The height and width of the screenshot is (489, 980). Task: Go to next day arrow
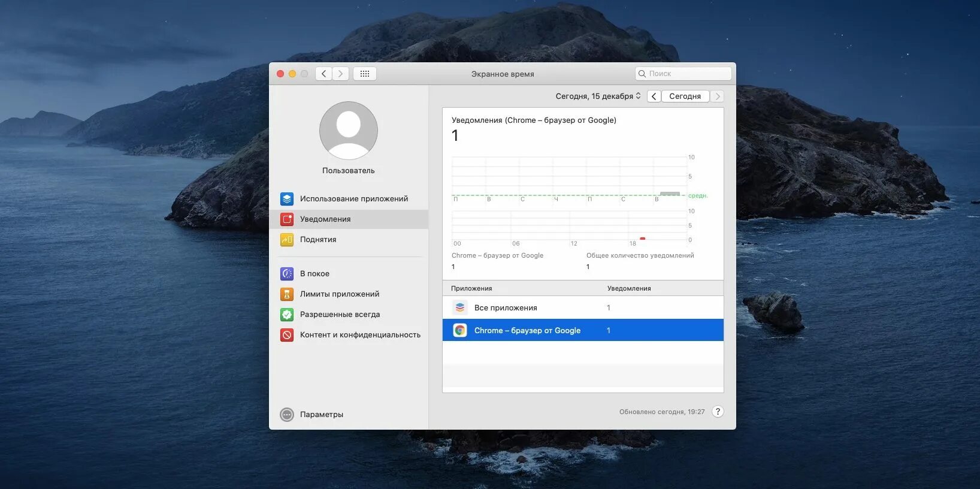pyautogui.click(x=717, y=96)
